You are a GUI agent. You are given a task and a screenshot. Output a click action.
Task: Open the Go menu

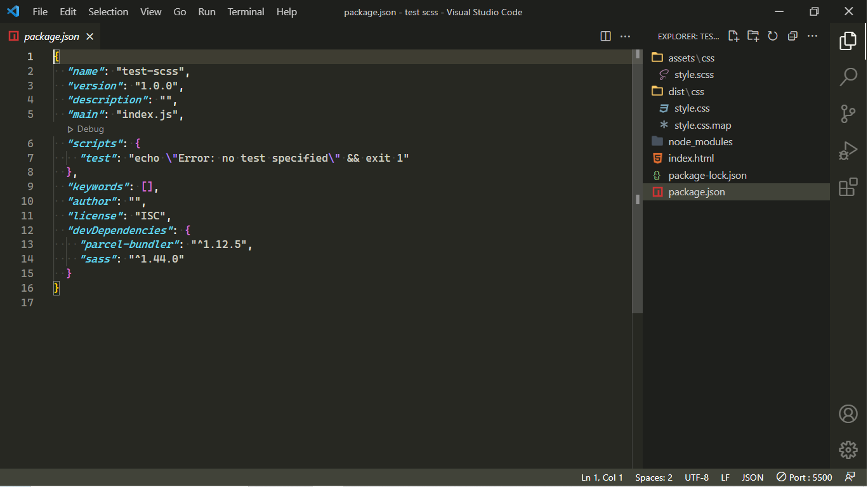(180, 11)
